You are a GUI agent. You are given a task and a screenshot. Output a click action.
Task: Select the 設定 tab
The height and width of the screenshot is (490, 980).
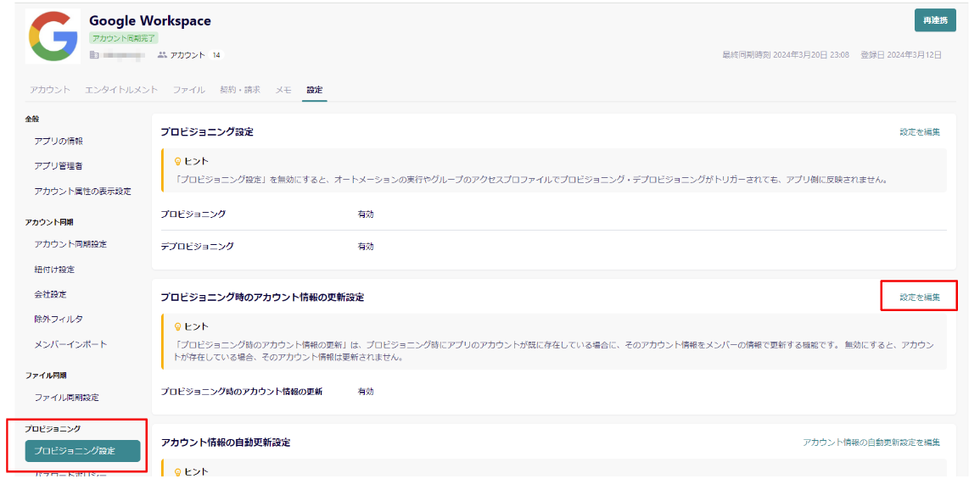tap(315, 90)
